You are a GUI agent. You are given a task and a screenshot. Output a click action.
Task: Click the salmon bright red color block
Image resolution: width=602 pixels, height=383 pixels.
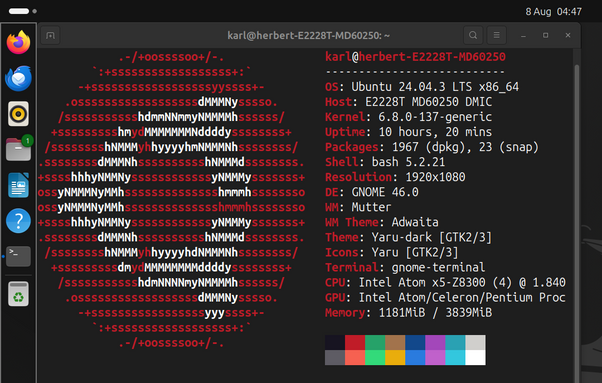pyautogui.click(x=355, y=357)
